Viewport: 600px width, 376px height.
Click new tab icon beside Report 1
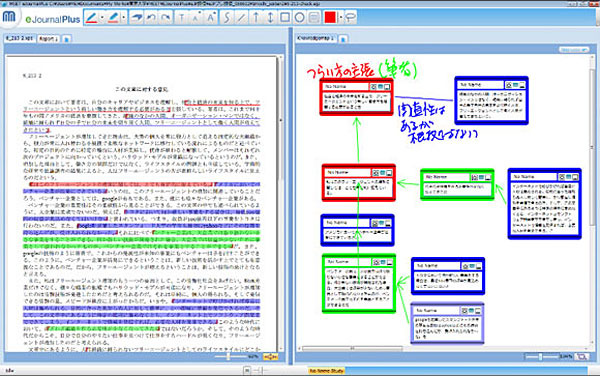(67, 39)
